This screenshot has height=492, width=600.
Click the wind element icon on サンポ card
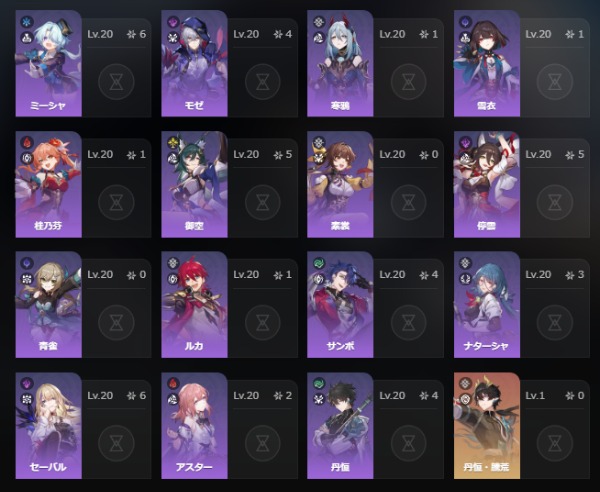[319, 263]
